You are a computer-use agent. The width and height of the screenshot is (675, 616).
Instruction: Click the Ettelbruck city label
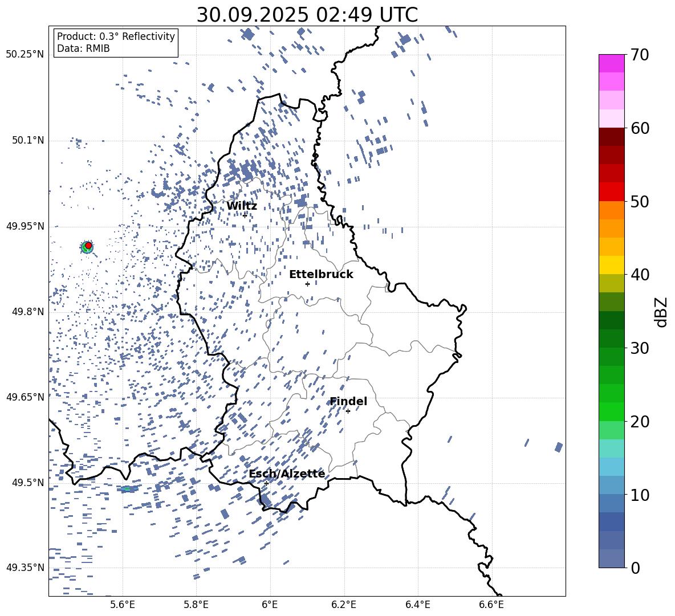[321, 275]
